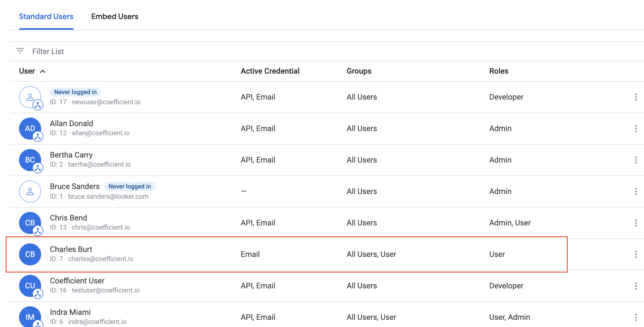Viewport: 644px width, 327px height.
Task: Select the Standard Users tab
Action: [46, 17]
